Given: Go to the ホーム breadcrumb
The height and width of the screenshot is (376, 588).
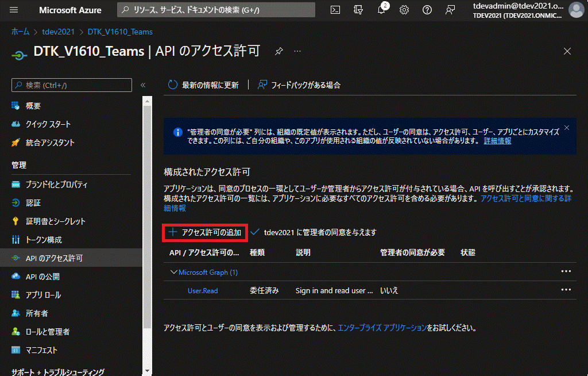Looking at the screenshot, I should 20,32.
